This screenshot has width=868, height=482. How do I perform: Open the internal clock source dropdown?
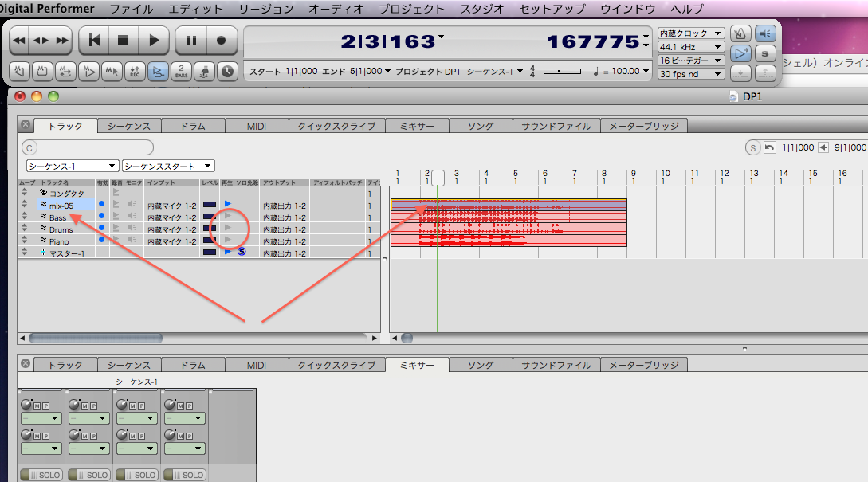tap(690, 33)
